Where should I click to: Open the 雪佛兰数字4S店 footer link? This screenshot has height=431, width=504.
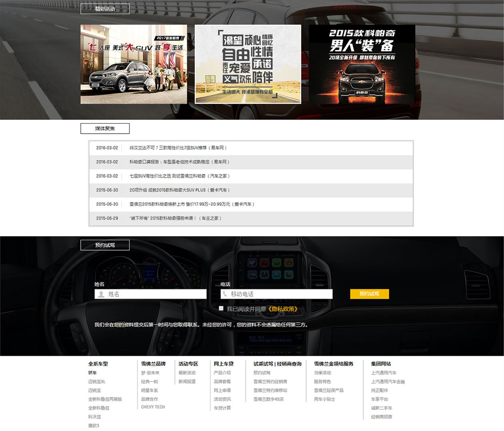click(269, 399)
